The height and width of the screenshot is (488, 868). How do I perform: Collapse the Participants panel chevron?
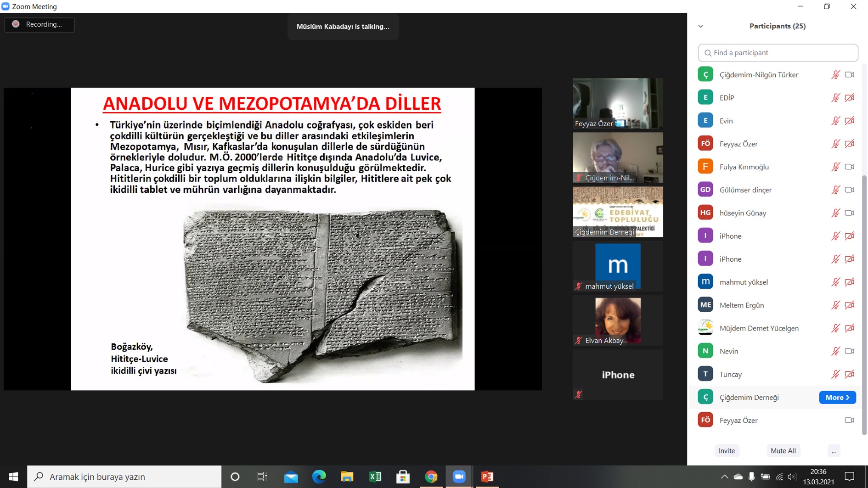click(701, 26)
